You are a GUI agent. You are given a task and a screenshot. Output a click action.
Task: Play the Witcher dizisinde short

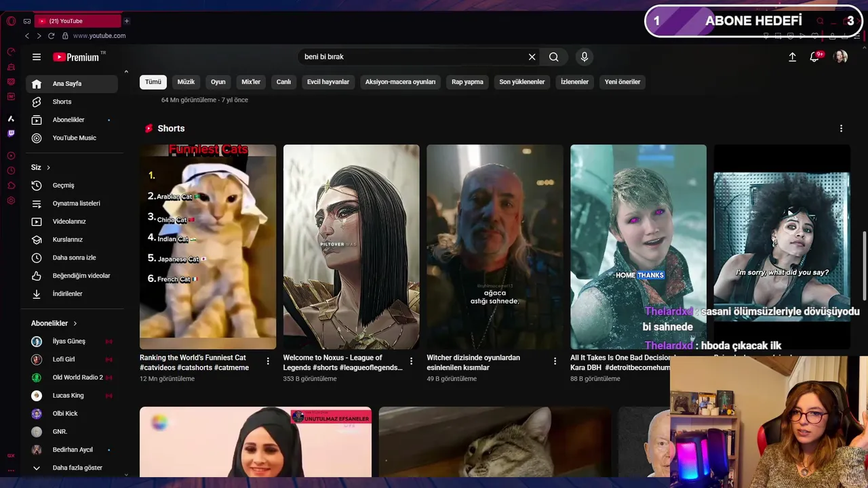[495, 247]
